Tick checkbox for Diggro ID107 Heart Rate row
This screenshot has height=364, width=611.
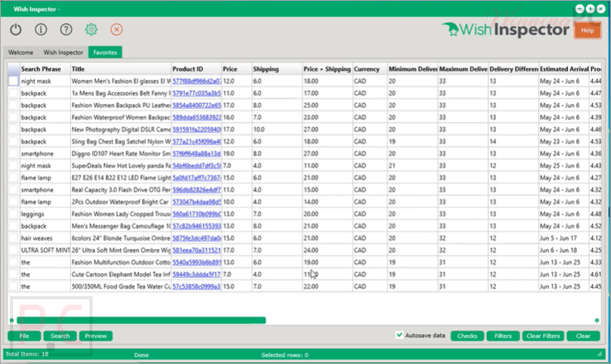[x=13, y=153]
